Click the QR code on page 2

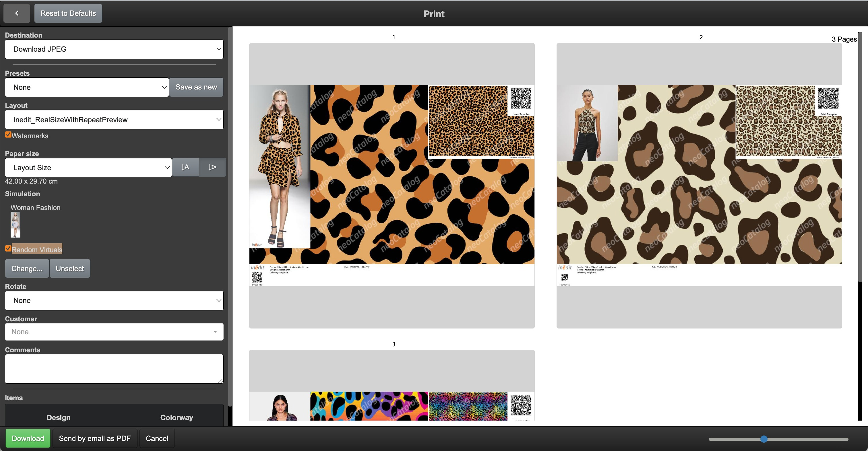[828, 98]
